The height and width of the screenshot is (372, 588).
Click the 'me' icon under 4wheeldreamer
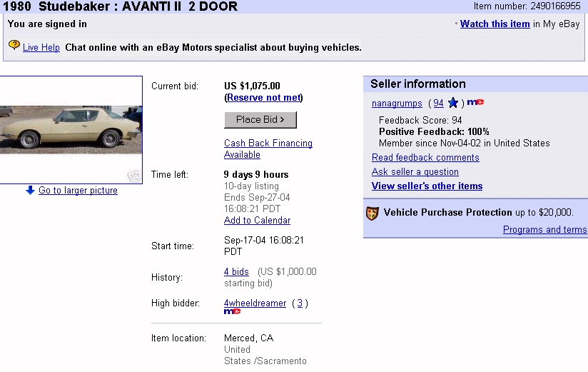[232, 311]
